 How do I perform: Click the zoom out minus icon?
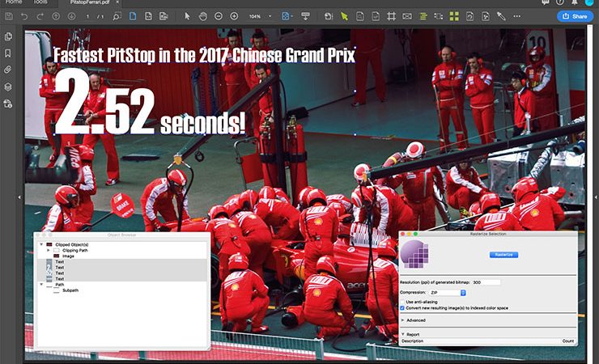(219, 16)
